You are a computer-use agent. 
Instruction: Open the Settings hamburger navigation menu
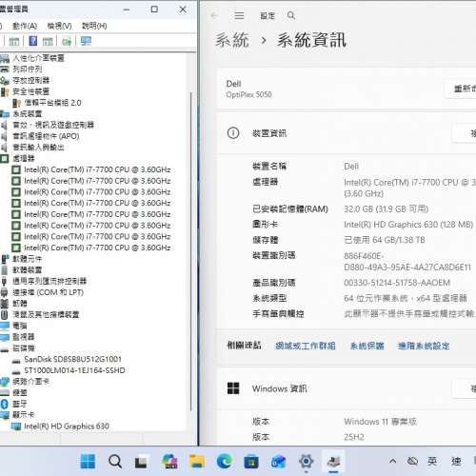click(239, 15)
